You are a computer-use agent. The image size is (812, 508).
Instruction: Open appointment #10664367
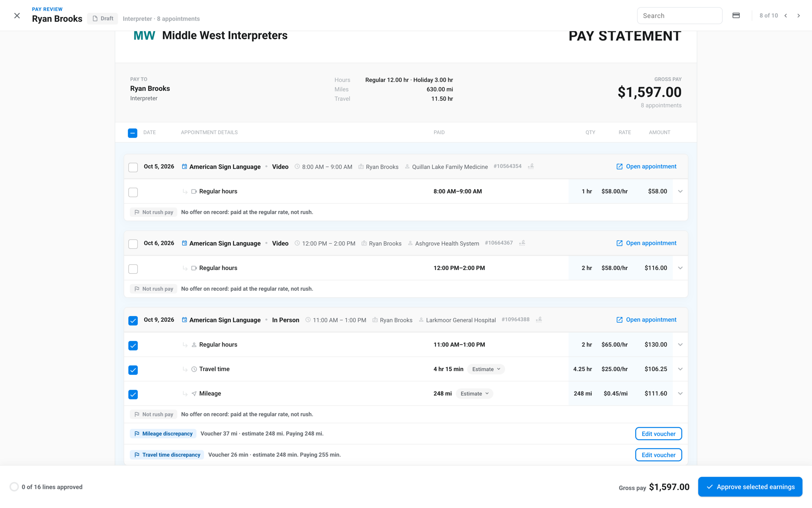pos(646,243)
